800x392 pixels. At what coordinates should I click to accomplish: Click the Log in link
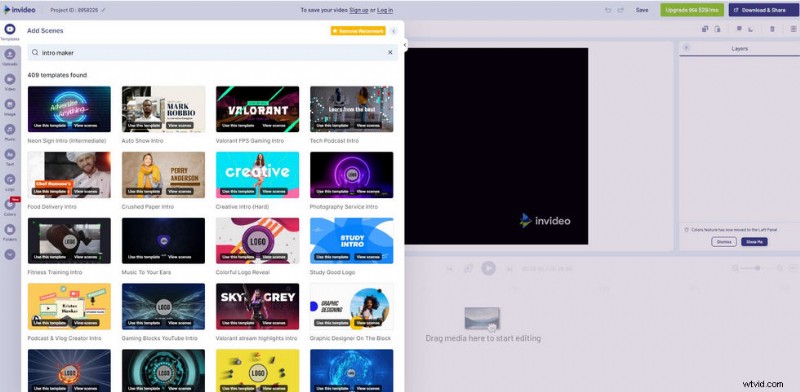click(x=385, y=10)
